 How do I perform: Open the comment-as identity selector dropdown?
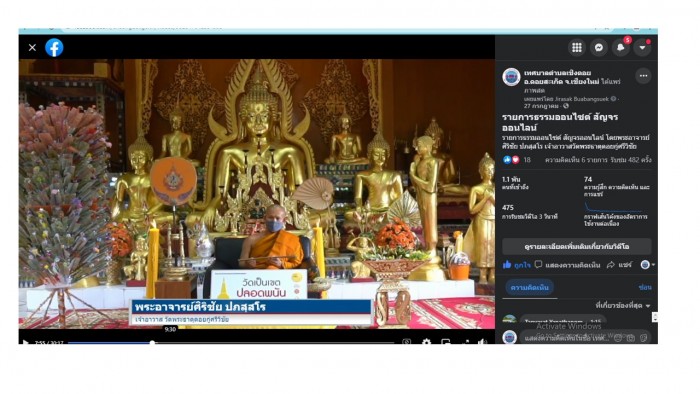click(647, 265)
